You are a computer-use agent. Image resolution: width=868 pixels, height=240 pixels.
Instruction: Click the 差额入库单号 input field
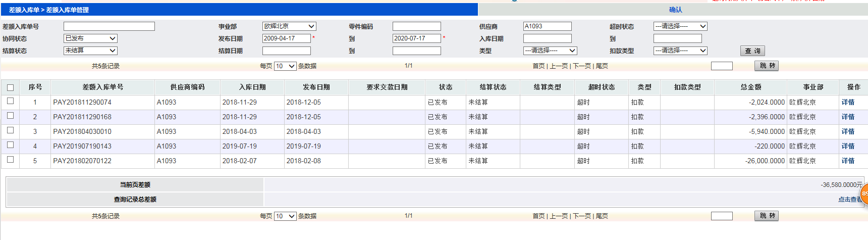coord(109,26)
